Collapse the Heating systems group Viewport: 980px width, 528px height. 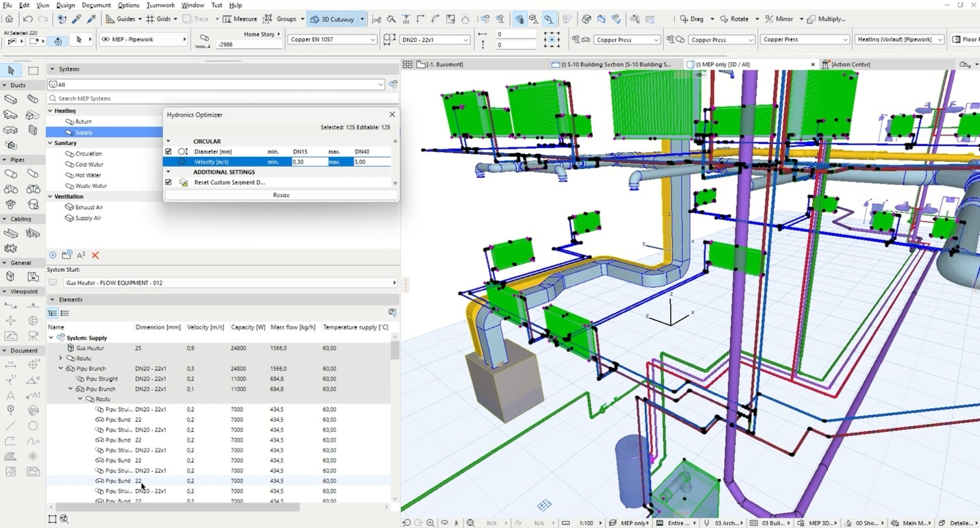[50, 111]
